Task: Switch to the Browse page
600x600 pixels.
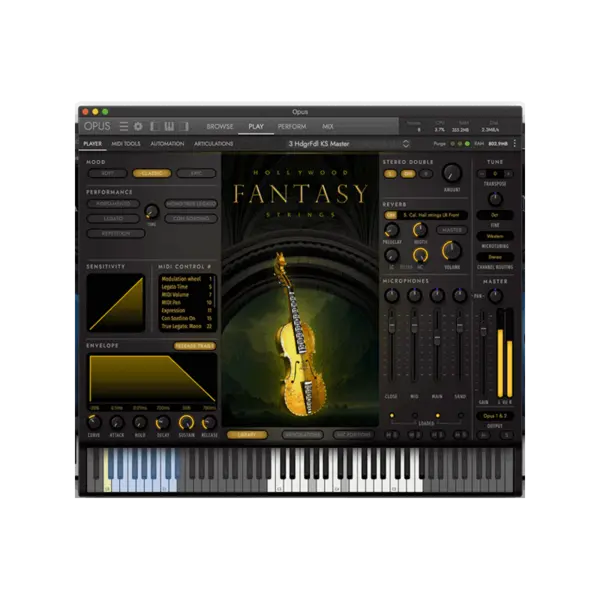Action: click(220, 126)
